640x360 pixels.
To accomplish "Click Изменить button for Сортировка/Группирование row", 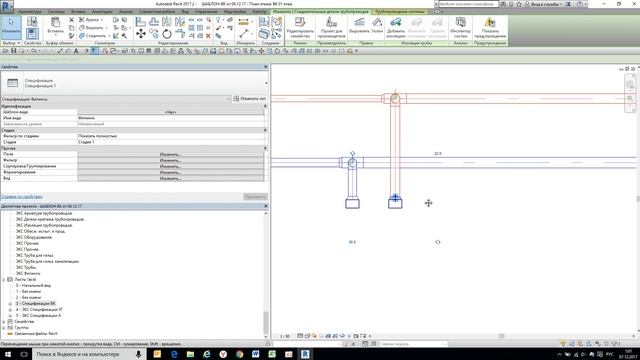I will tap(170, 166).
